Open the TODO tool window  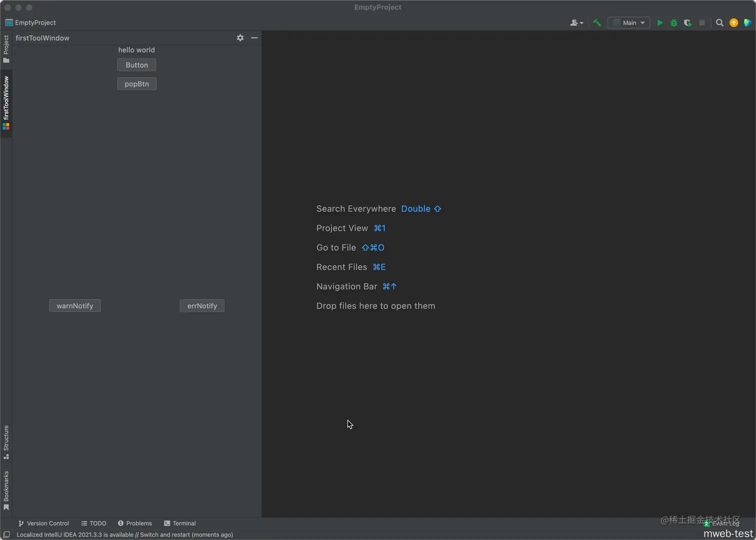click(93, 523)
